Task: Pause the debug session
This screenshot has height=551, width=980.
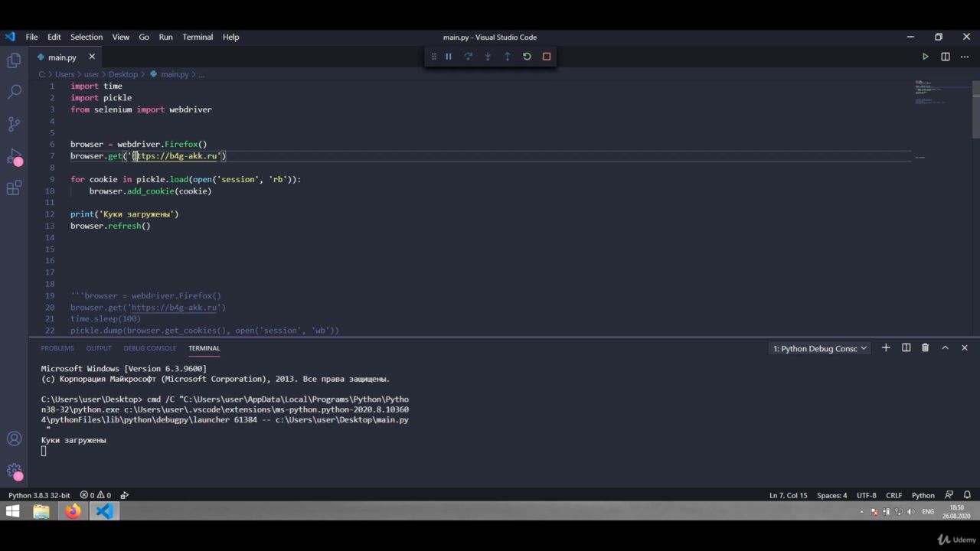Action: [449, 57]
